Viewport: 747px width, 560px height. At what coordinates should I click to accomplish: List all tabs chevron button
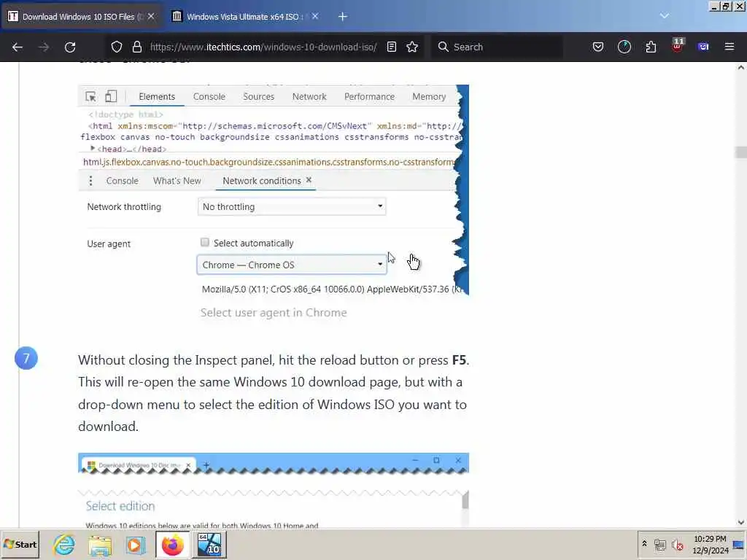click(664, 16)
